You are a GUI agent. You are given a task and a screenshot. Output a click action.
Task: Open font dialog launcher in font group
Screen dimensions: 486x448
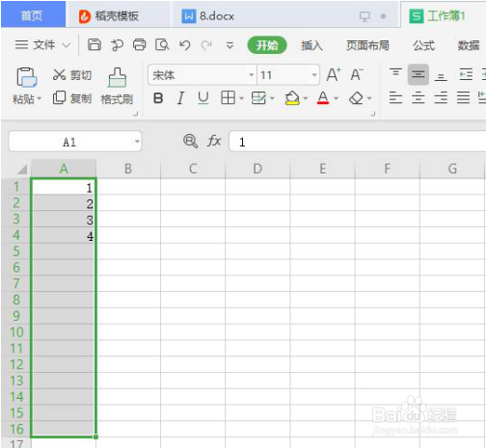click(373, 114)
